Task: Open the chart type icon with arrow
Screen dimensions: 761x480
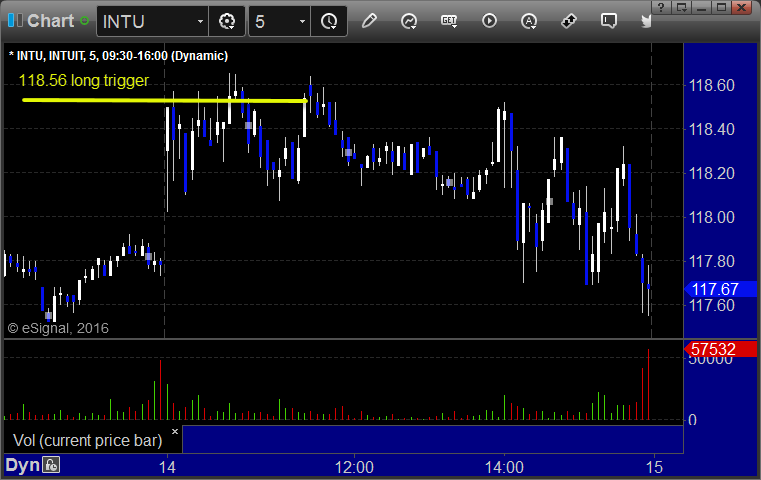Action: (x=409, y=21)
